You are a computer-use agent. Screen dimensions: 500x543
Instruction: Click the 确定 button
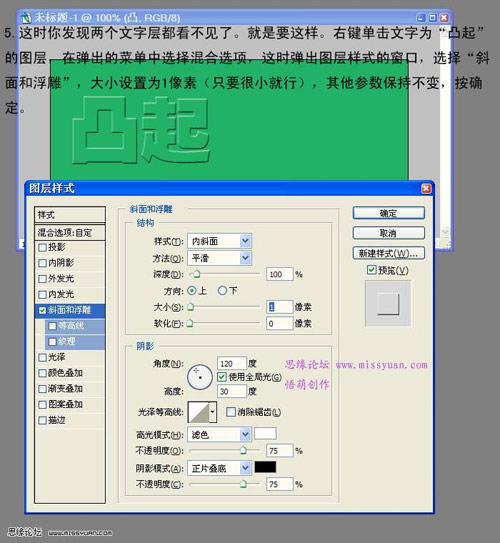(389, 213)
